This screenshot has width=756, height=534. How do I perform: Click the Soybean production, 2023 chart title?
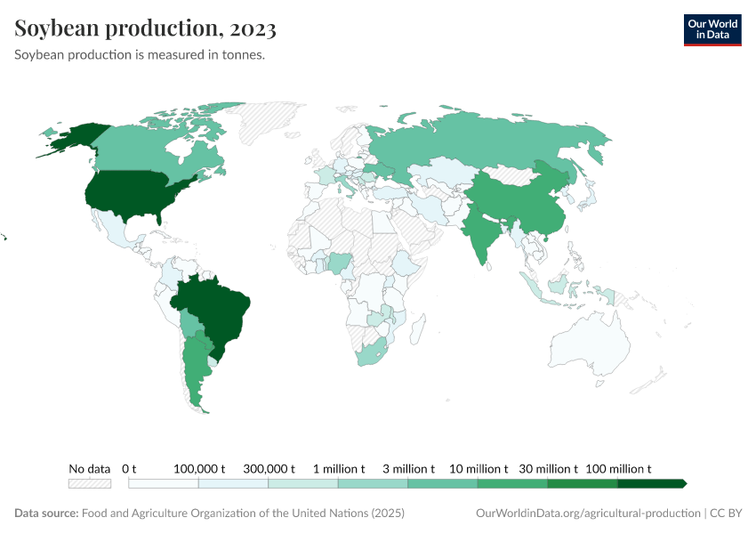pos(145,29)
